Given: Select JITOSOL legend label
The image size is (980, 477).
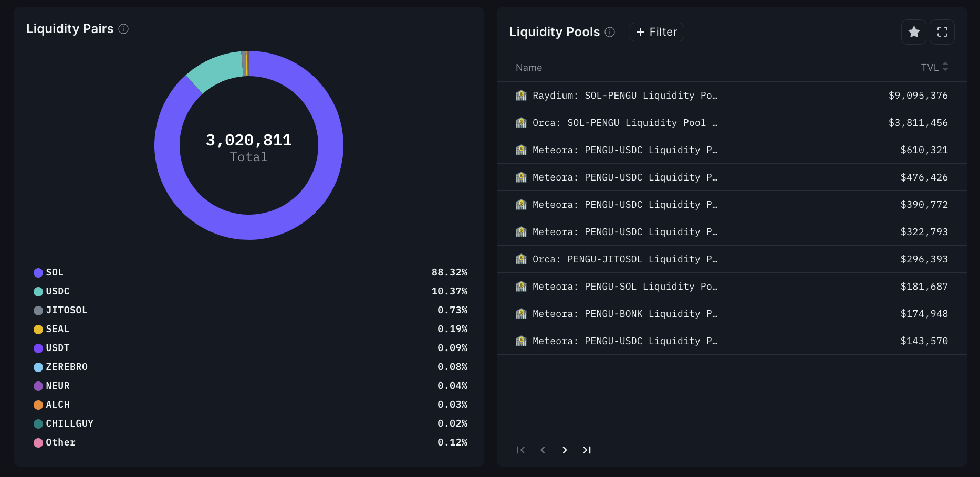Looking at the screenshot, I should coord(67,310).
